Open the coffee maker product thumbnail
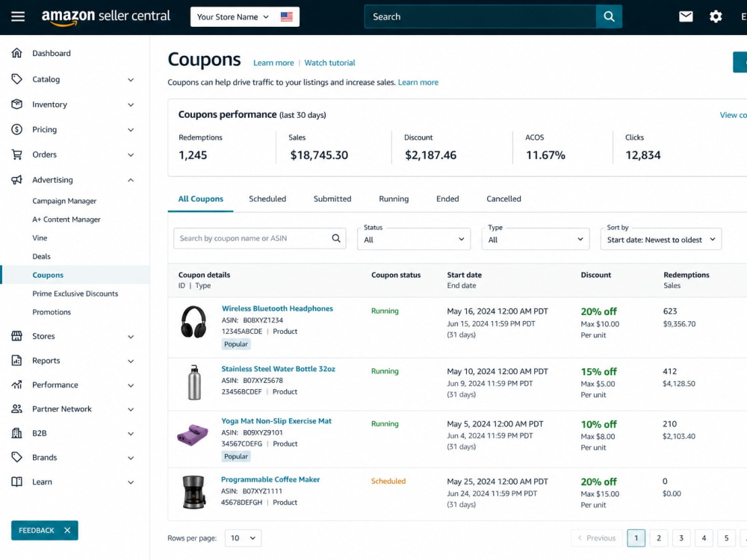The image size is (747, 560). [x=194, y=492]
